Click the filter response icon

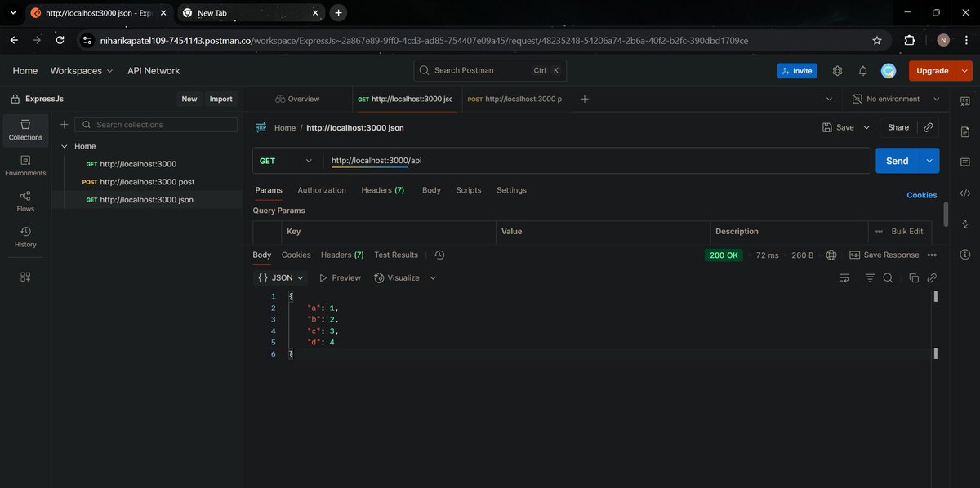(870, 278)
